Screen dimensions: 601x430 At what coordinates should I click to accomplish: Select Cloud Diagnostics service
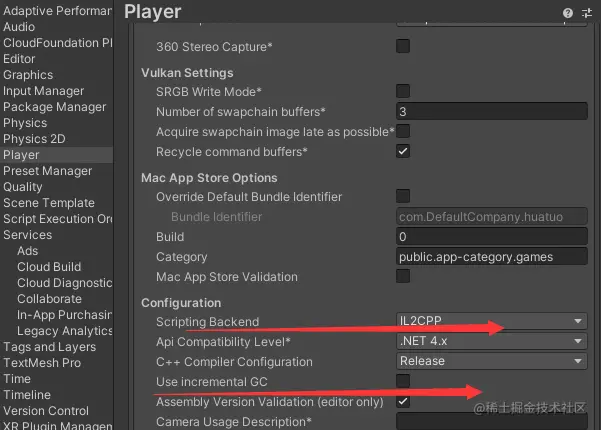(x=57, y=283)
